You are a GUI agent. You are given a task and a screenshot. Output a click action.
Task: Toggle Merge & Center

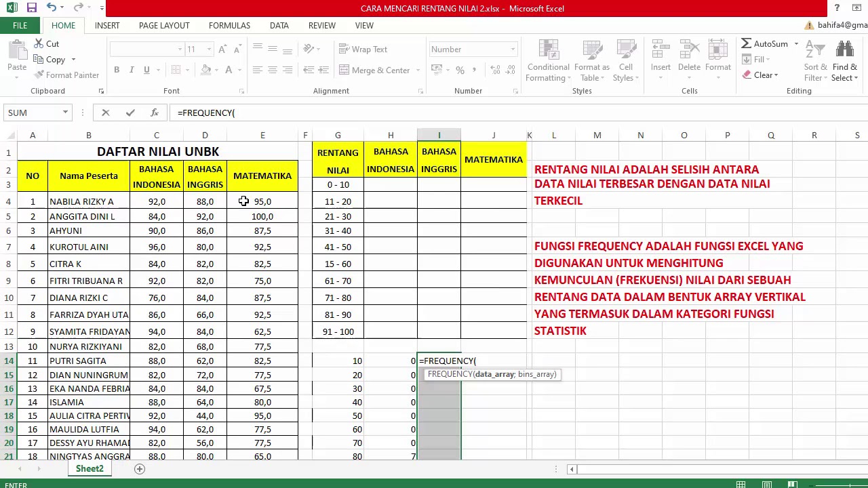pyautogui.click(x=374, y=70)
